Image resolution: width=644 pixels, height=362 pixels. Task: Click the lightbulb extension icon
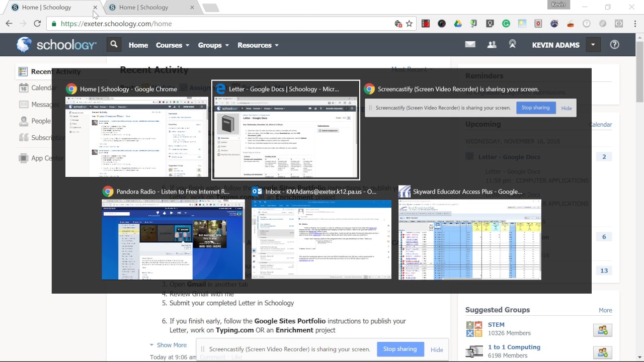(490, 24)
